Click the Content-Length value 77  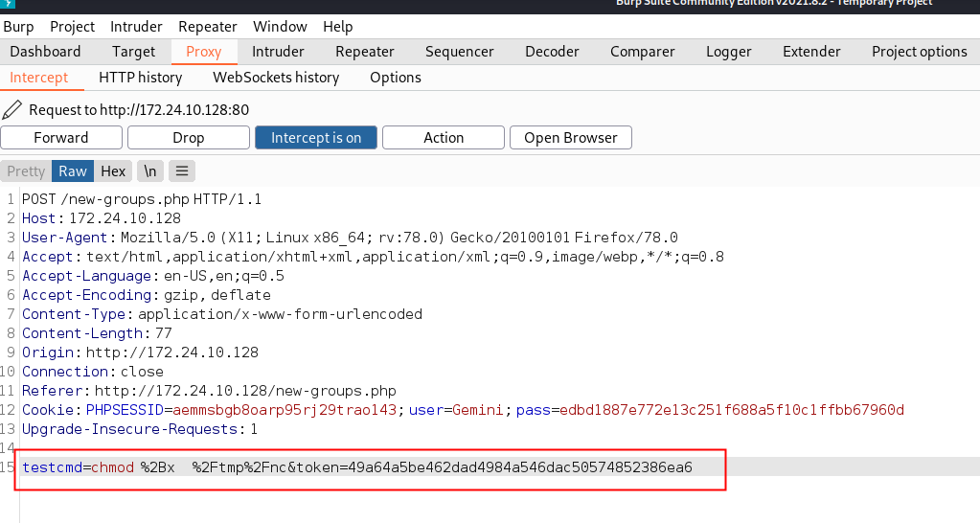point(164,333)
